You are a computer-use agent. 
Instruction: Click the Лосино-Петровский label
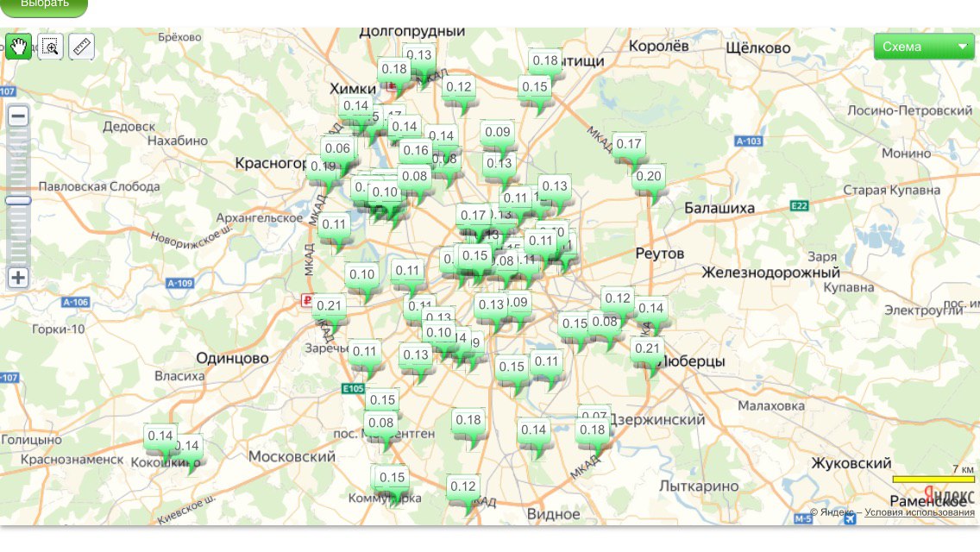[x=910, y=110]
